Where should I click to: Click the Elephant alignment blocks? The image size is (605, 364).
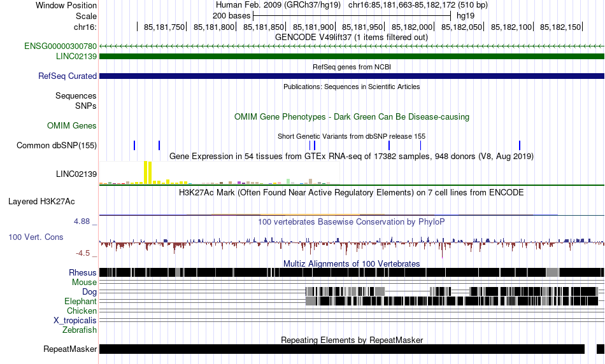point(452,301)
